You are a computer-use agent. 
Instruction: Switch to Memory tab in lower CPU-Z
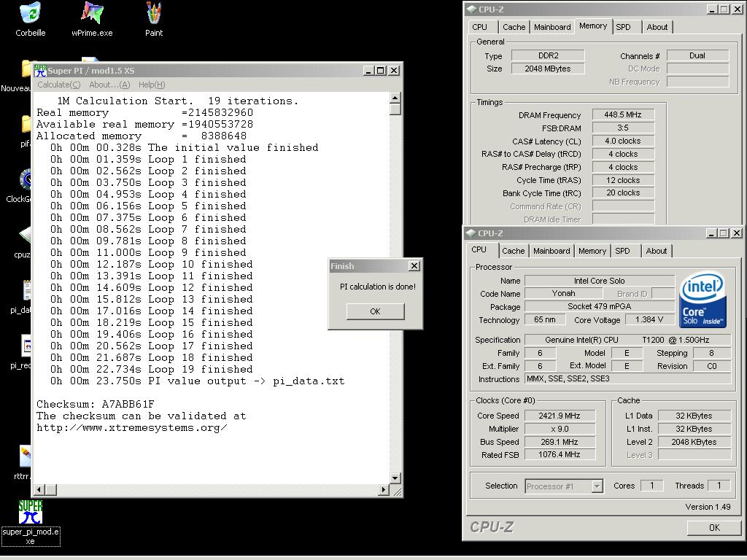click(x=592, y=251)
